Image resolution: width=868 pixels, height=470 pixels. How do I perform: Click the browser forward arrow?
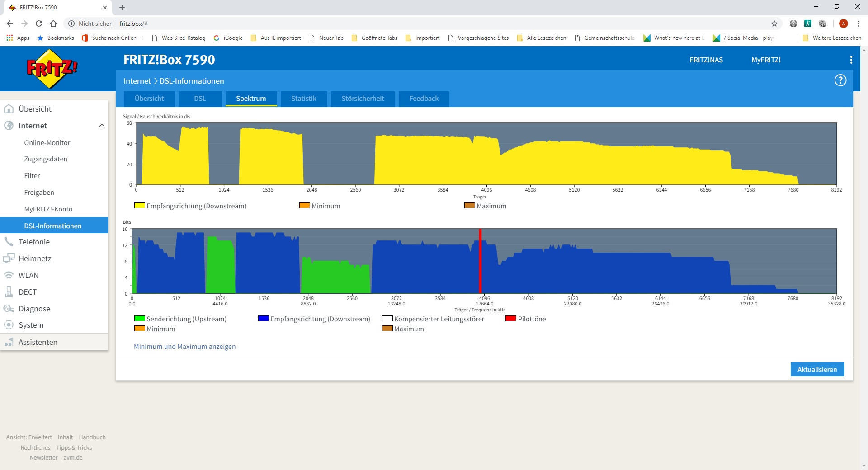(x=24, y=23)
